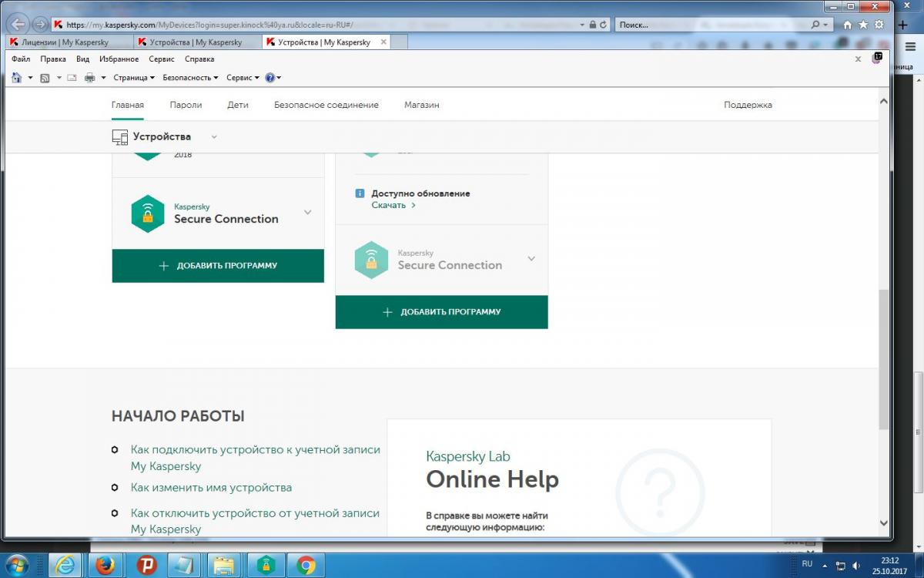Open the IE Tools gear icon
Image resolution: width=924 pixels, height=578 pixels.
[x=879, y=25]
